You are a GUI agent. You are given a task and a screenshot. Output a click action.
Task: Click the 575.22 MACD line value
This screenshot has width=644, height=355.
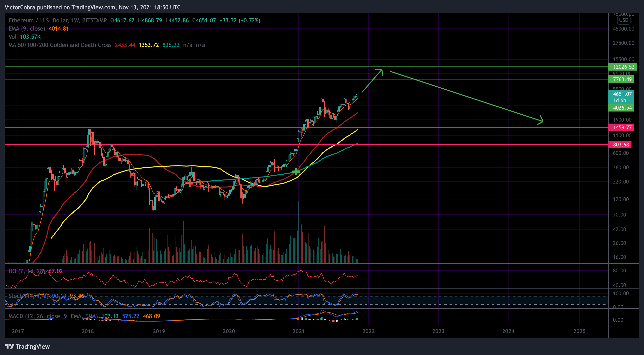(x=130, y=316)
